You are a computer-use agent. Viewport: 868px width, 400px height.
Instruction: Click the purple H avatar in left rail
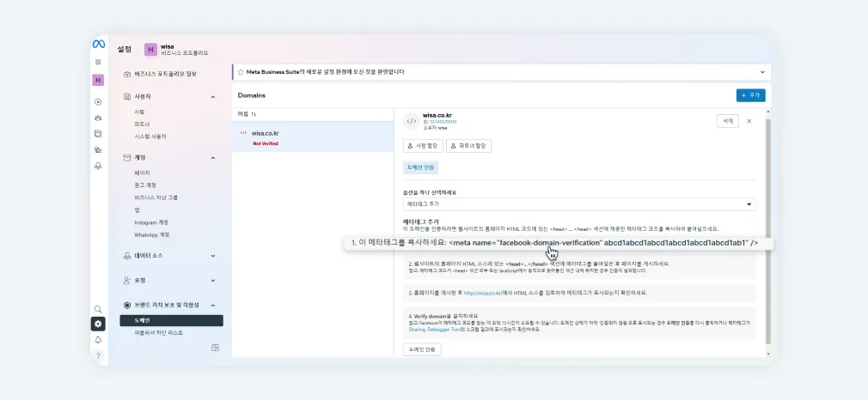(98, 80)
